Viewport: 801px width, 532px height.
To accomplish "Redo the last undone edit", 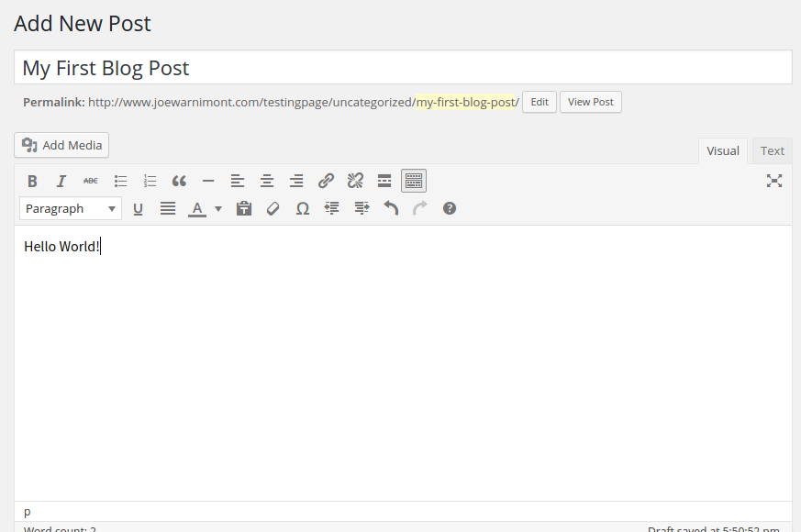I will pyautogui.click(x=420, y=208).
